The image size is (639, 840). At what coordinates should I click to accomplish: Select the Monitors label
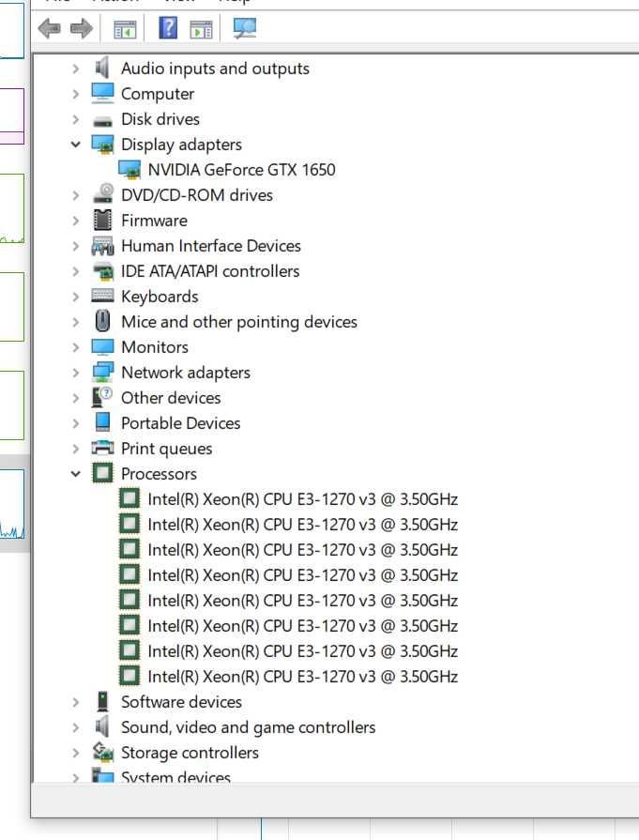tap(155, 347)
